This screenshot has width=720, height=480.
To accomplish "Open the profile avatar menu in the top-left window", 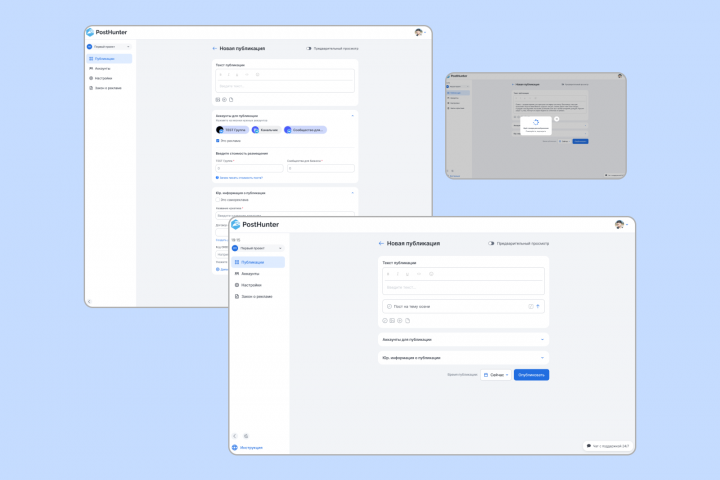I will tap(419, 32).
